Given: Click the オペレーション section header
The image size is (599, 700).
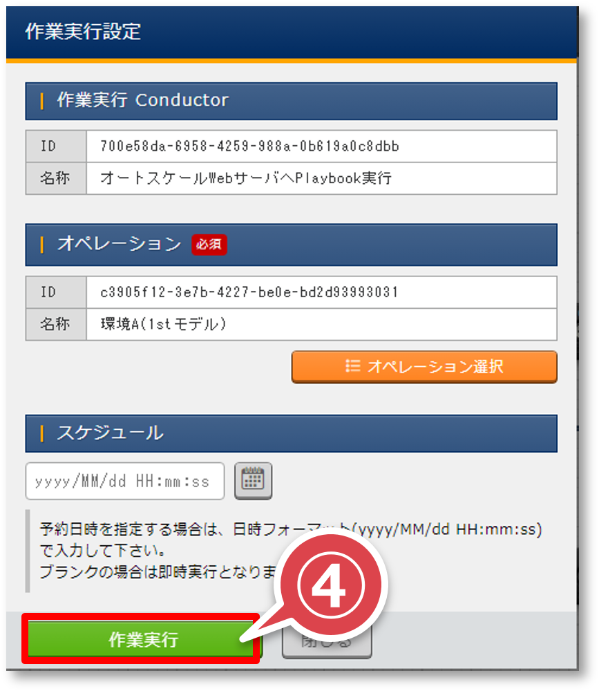Looking at the screenshot, I should click(x=291, y=245).
